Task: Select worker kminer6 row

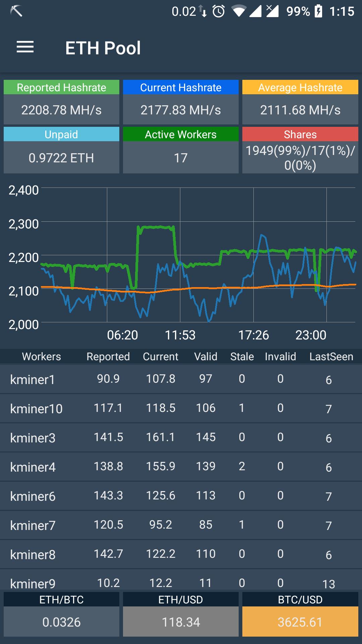Action: point(181,496)
